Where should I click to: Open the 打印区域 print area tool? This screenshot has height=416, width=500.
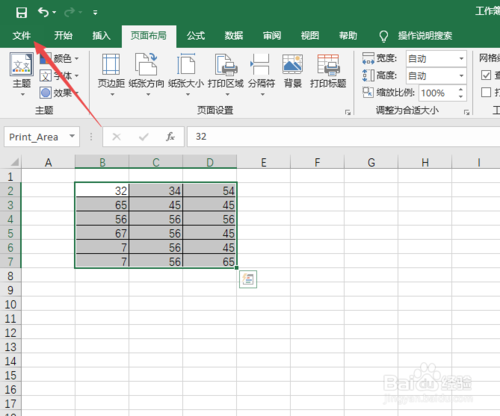(226, 75)
